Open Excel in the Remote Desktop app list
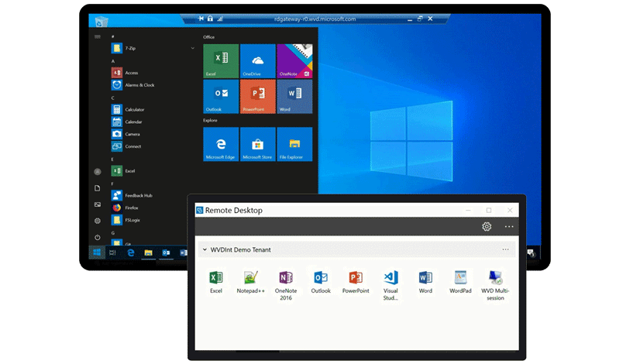The image size is (640, 364). 216,282
